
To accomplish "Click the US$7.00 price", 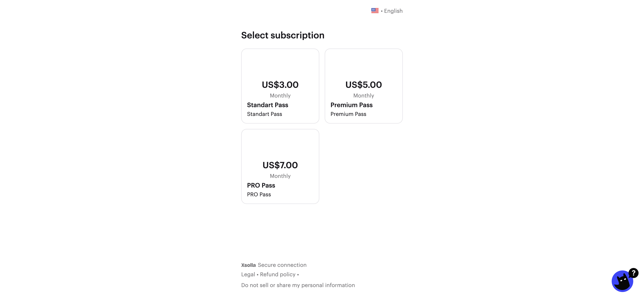I will tap(280, 165).
